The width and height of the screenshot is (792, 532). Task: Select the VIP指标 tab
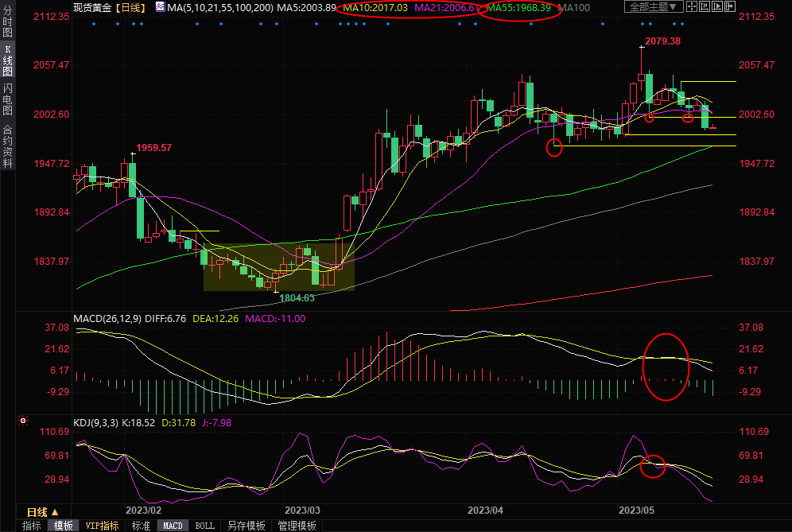(102, 526)
